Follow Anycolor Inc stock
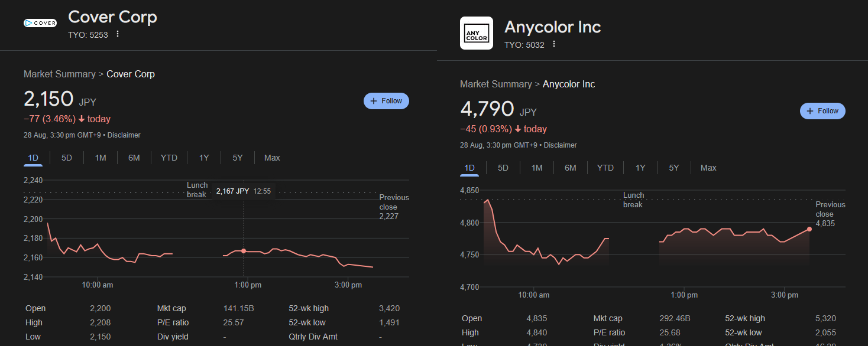The width and height of the screenshot is (868, 346). (x=822, y=111)
